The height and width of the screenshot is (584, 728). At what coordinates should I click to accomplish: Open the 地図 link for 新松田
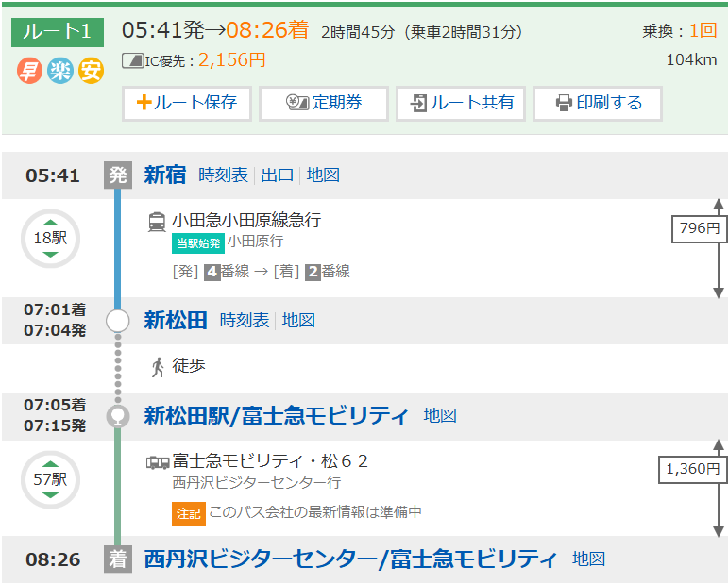coord(298,321)
